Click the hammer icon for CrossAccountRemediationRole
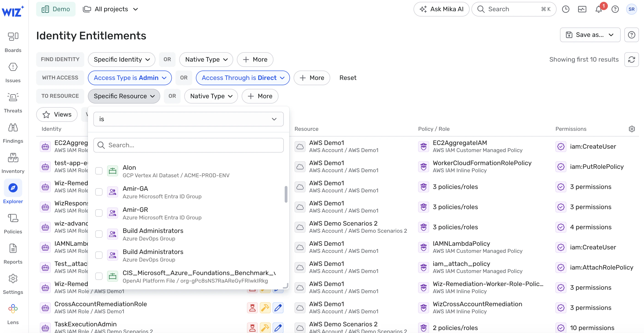 click(265, 308)
